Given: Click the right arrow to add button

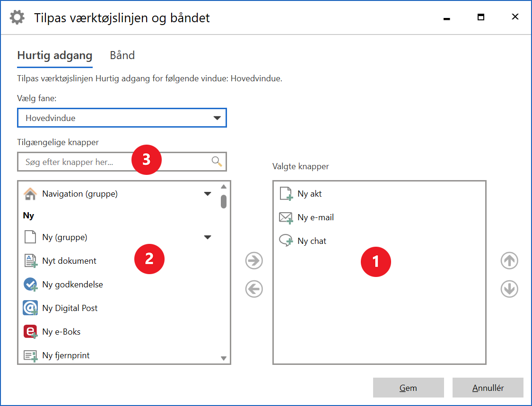Looking at the screenshot, I should [x=254, y=261].
